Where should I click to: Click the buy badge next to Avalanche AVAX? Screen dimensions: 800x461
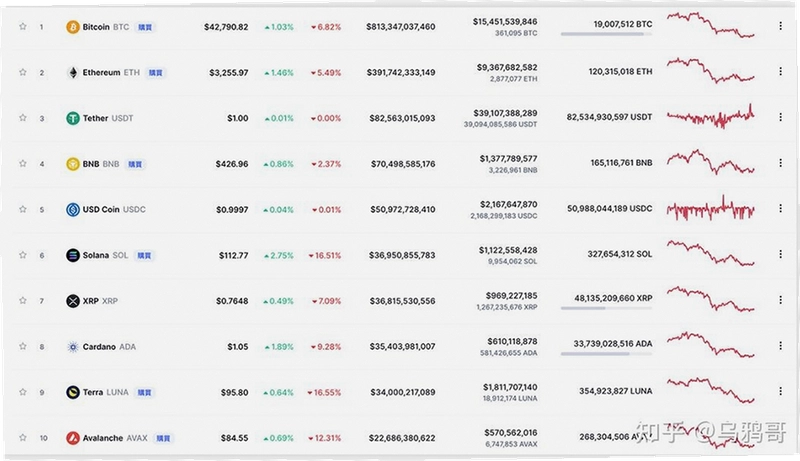[x=163, y=439]
